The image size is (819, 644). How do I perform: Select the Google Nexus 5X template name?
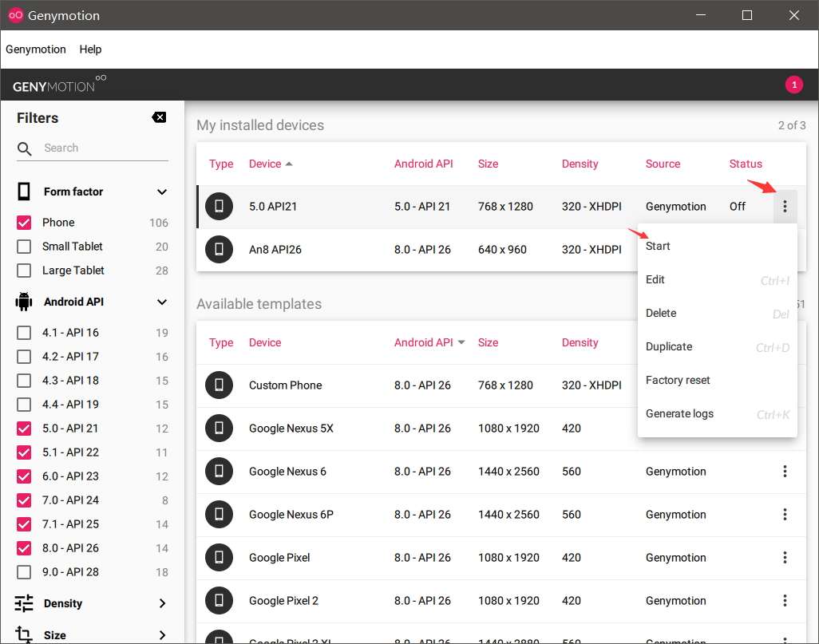click(x=291, y=429)
